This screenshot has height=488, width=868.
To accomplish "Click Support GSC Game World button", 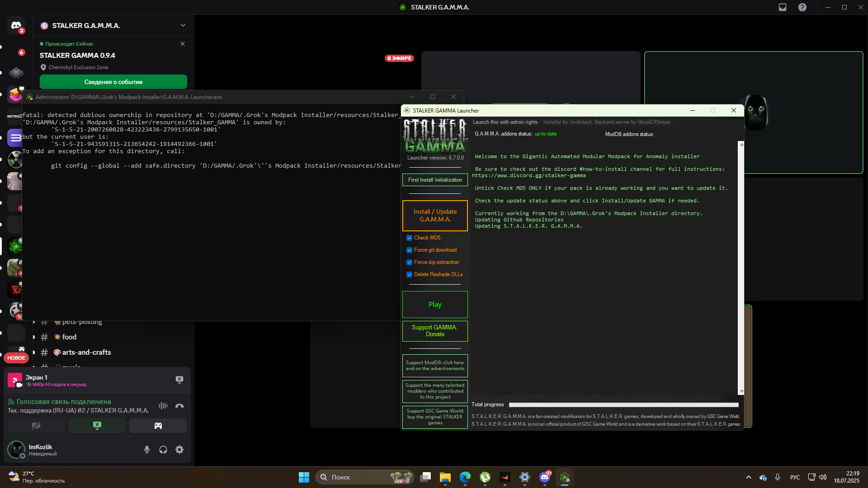I will (435, 417).
